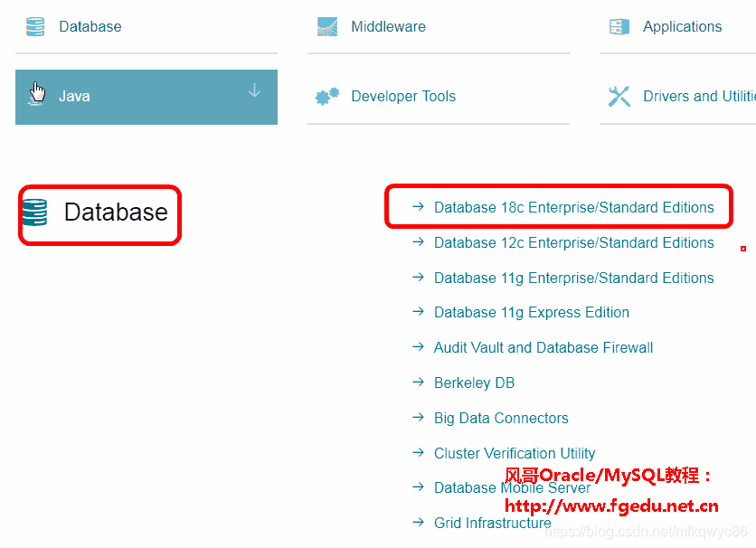Click arrow icon beside Grid Infrastructure
The image size is (756, 548).
418,522
